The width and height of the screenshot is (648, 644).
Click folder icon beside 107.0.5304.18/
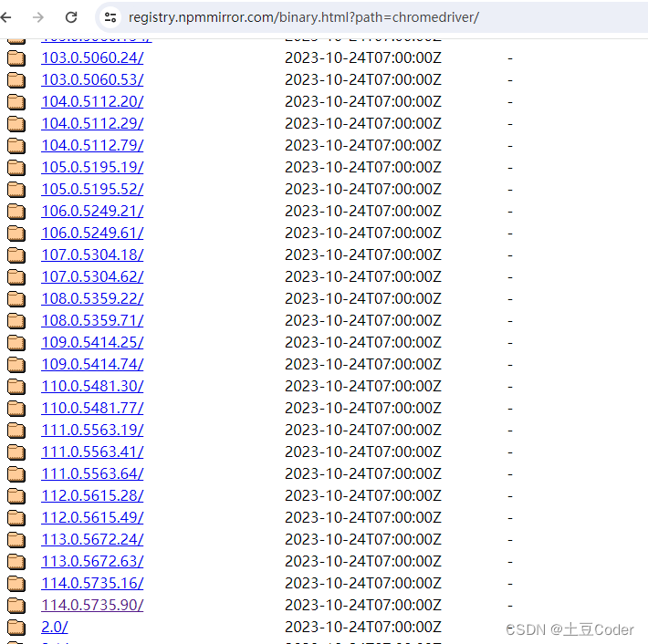[x=16, y=255]
